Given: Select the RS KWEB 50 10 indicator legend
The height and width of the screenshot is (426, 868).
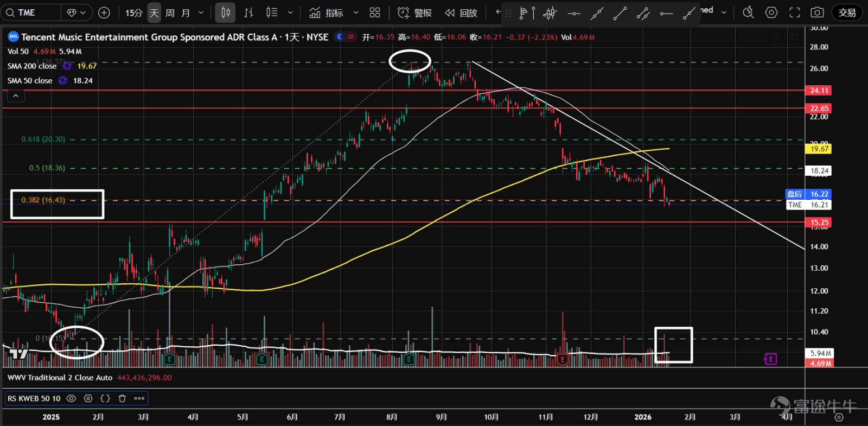Looking at the screenshot, I should point(34,398).
